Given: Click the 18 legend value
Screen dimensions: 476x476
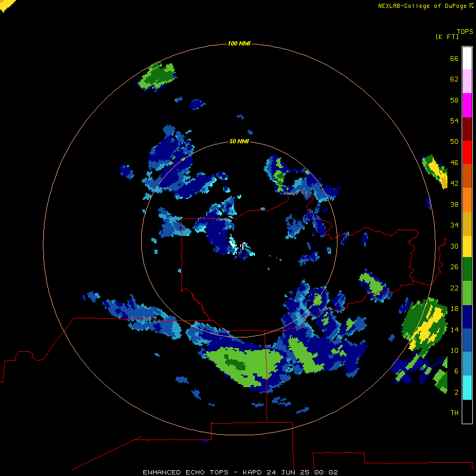Looking at the screenshot, I should (x=454, y=309).
